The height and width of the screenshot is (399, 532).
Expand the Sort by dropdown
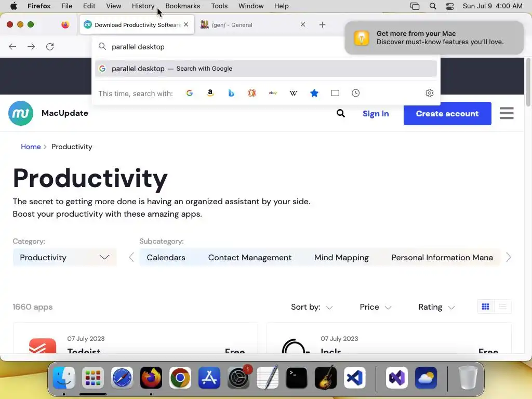pos(312,307)
